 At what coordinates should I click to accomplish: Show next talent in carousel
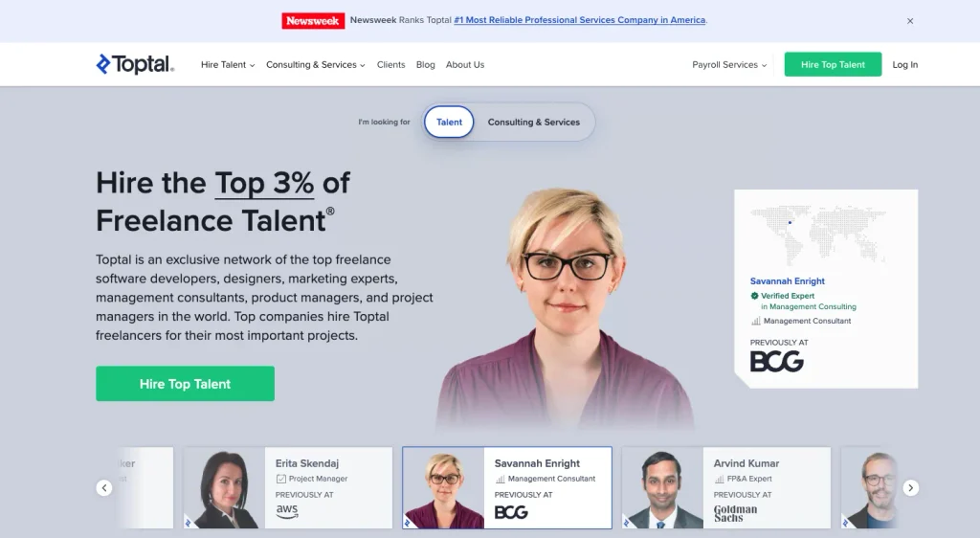point(911,487)
